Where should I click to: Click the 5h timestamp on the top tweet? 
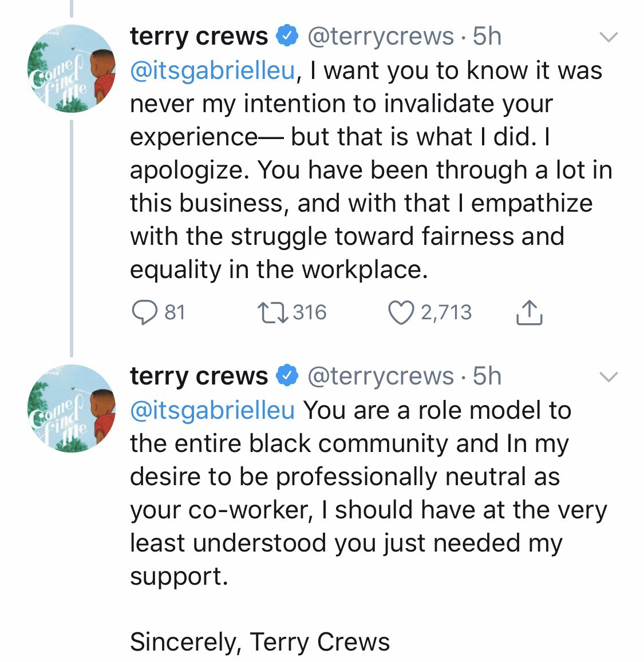point(487,37)
